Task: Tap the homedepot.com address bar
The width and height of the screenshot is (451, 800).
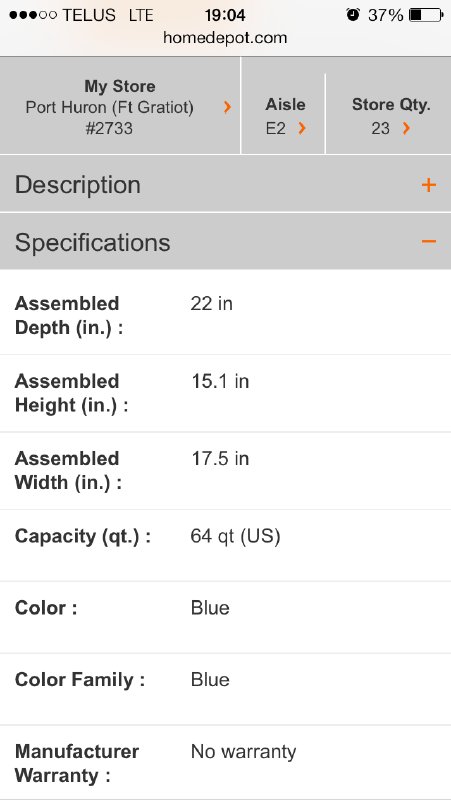Action: pos(225,38)
